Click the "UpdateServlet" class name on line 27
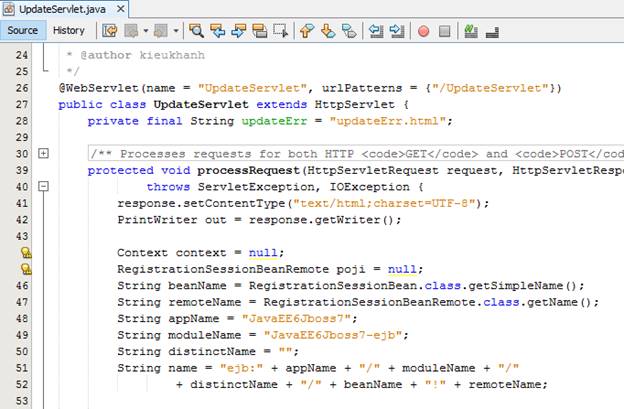The image size is (624, 409). pos(201,104)
